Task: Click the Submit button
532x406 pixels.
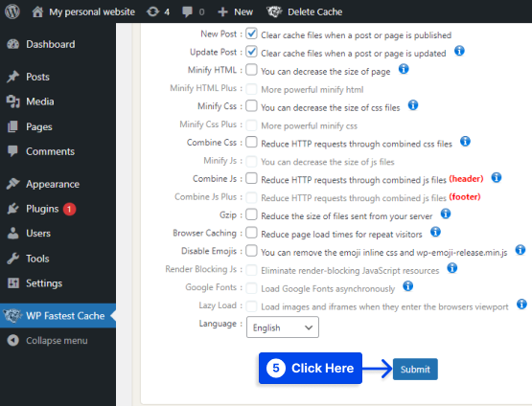Action: point(415,369)
